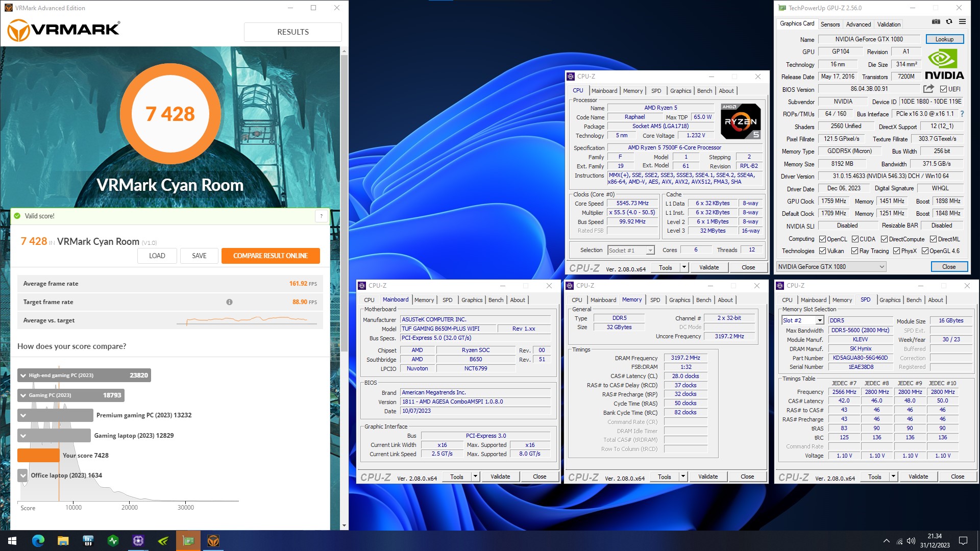The image size is (980, 551).
Task: Expand the High-end gaming PC (2023) comparison
Action: point(23,375)
